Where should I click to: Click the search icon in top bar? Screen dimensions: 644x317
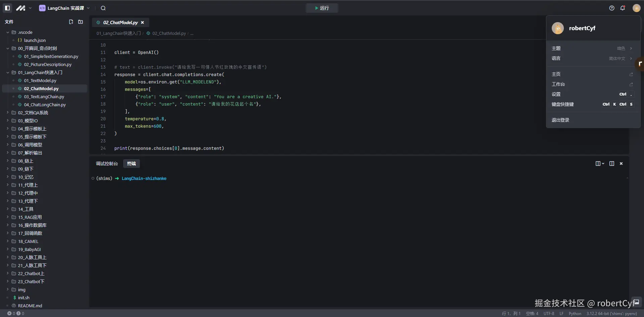[103, 8]
